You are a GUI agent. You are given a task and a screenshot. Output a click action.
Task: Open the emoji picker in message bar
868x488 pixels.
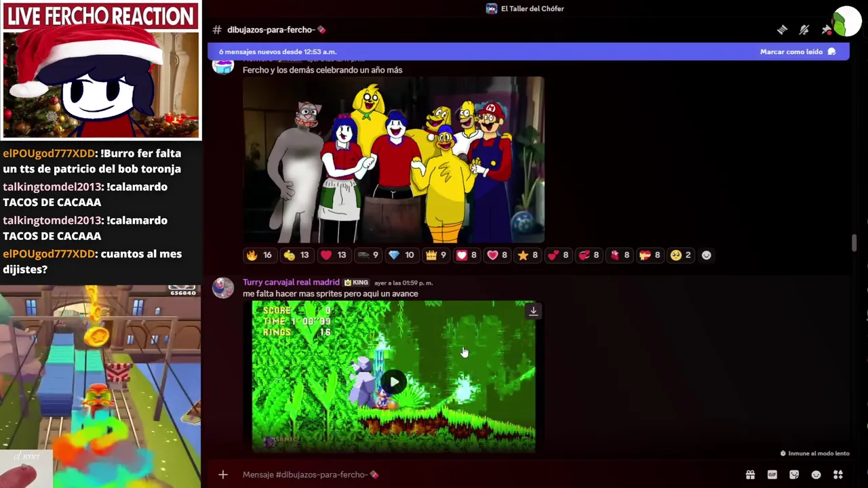pyautogui.click(x=816, y=474)
